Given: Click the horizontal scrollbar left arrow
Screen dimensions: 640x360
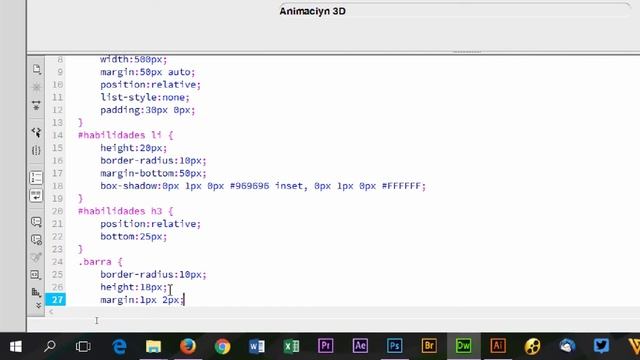Looking at the screenshot, I should [x=51, y=312].
